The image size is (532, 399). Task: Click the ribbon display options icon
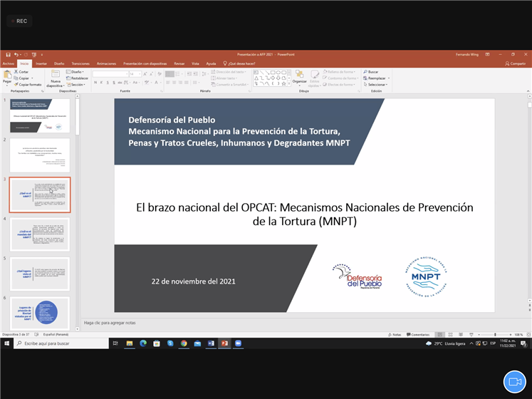point(488,54)
